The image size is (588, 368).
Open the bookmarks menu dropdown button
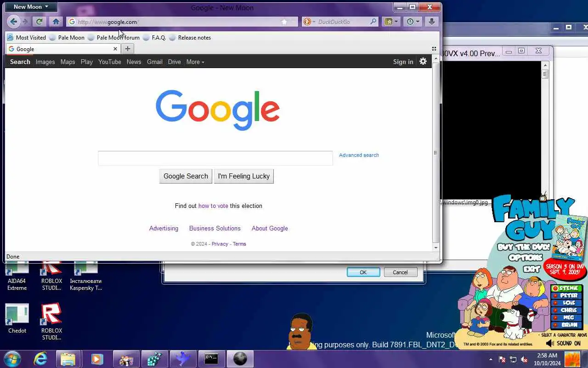click(x=391, y=22)
